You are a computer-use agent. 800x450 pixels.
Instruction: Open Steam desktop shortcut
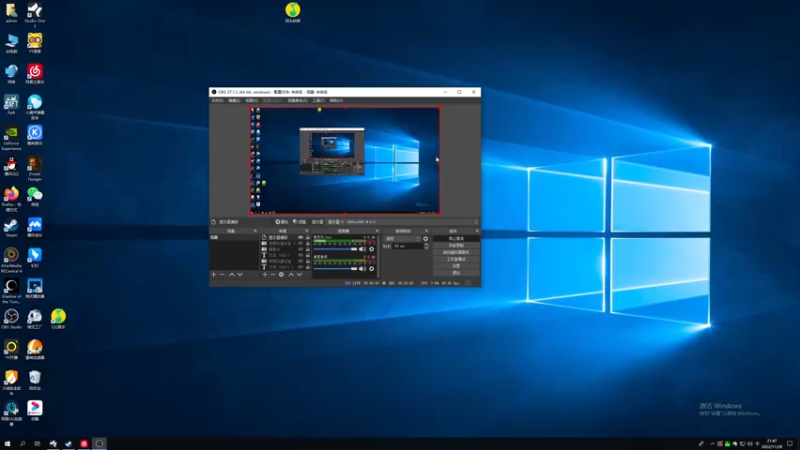tap(11, 227)
